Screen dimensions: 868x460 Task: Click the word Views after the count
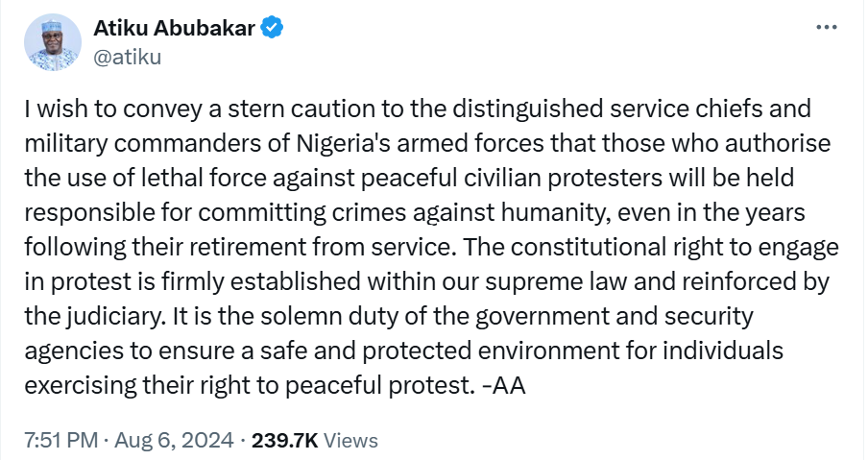350,441
